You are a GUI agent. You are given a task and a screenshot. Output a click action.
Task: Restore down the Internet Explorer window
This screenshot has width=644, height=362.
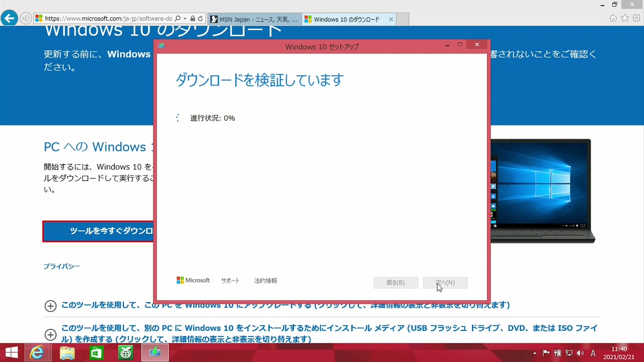click(x=614, y=5)
